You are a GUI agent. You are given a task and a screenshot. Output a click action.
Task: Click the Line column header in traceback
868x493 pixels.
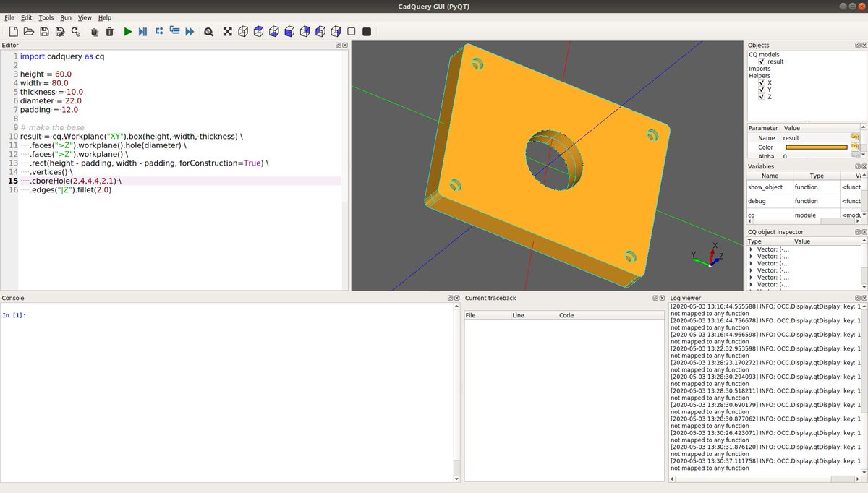(534, 315)
